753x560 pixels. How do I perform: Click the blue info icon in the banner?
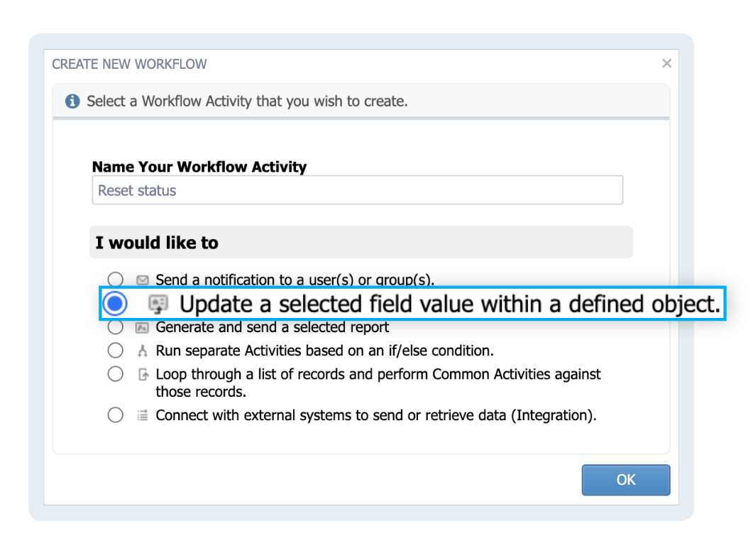73,100
